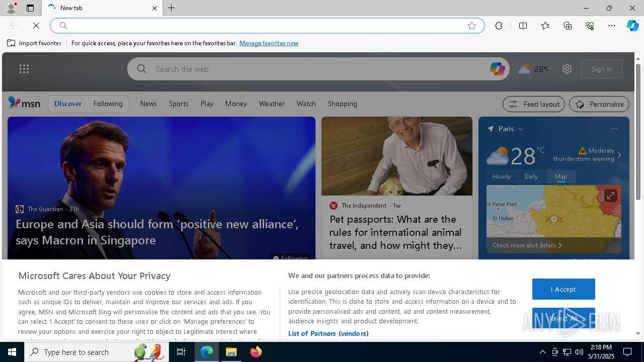Click the Sign in button

click(602, 69)
